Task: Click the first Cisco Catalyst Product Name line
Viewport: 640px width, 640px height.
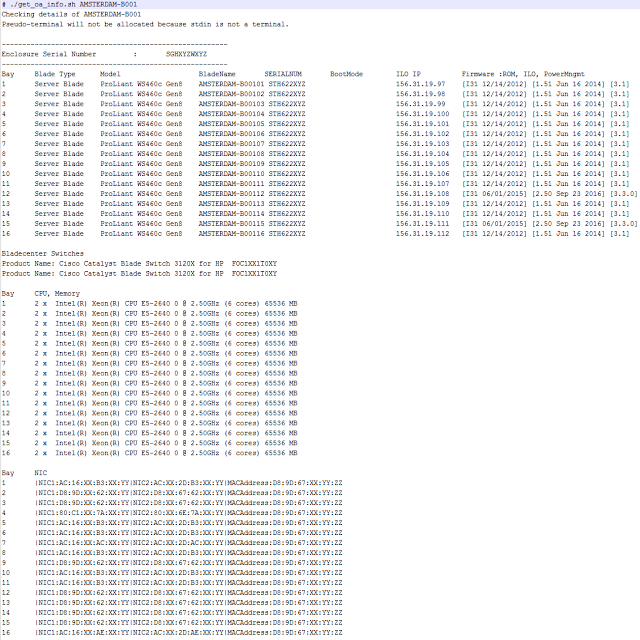Action: [x=139, y=263]
